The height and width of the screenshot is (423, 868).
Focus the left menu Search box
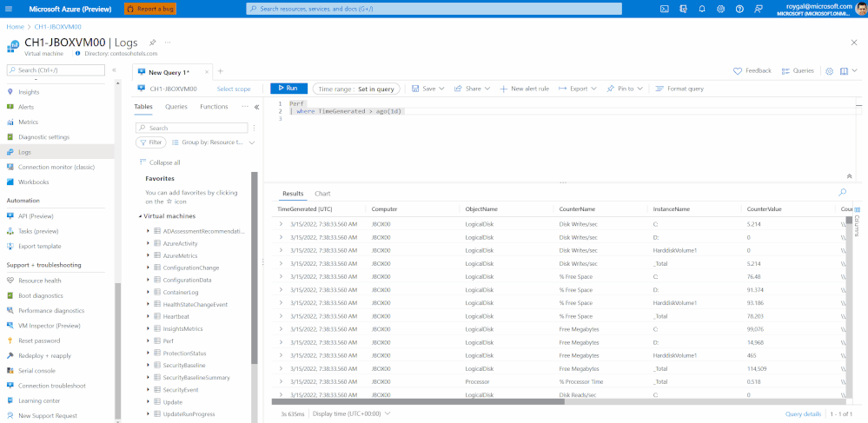56,70
